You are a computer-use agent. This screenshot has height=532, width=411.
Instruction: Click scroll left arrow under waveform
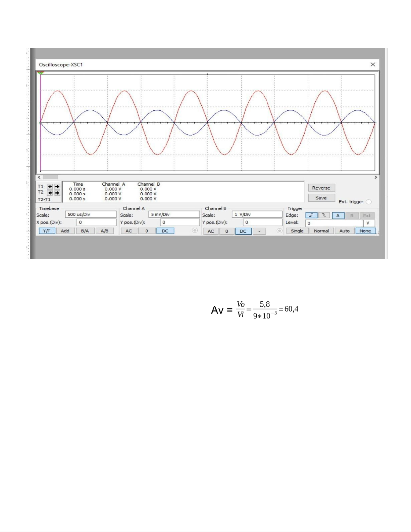click(x=39, y=177)
